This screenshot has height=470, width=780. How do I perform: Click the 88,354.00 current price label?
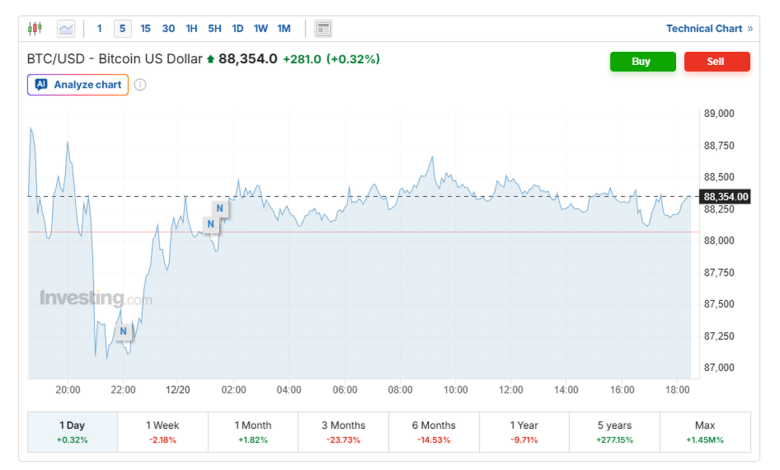tap(726, 197)
